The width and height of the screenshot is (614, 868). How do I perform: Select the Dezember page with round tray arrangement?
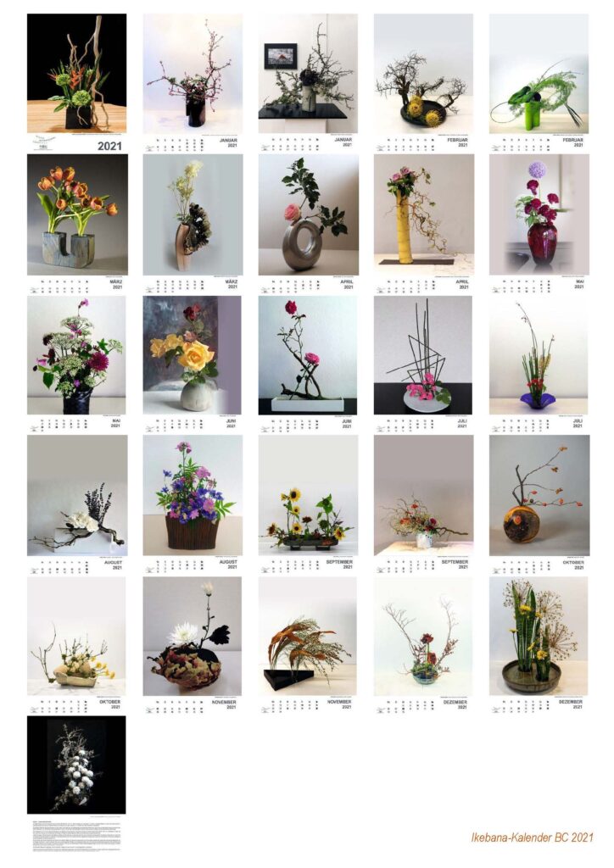[x=539, y=645]
